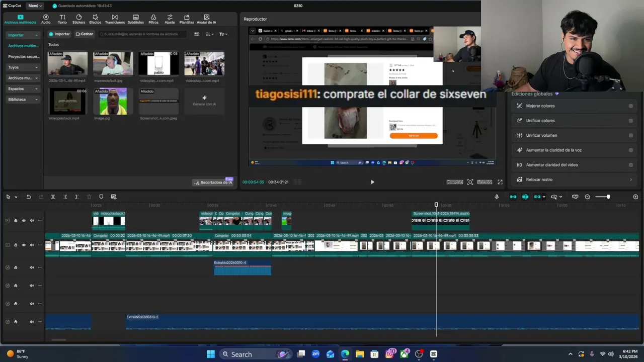Open the Avatar de IA tab
The width and height of the screenshot is (644, 362).
[x=206, y=19]
